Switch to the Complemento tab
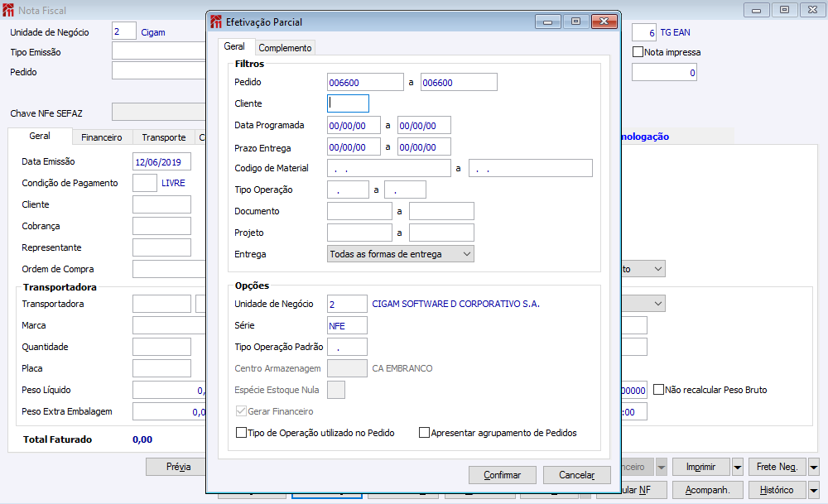The image size is (828, 504). (285, 47)
